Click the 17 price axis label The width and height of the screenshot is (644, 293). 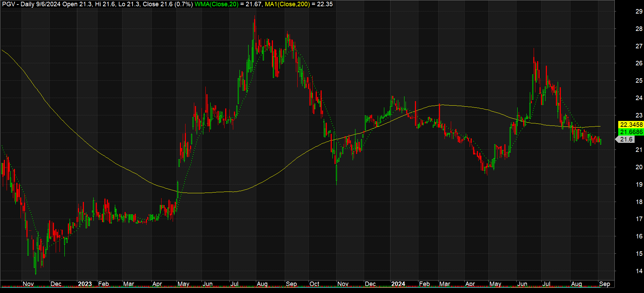point(639,219)
